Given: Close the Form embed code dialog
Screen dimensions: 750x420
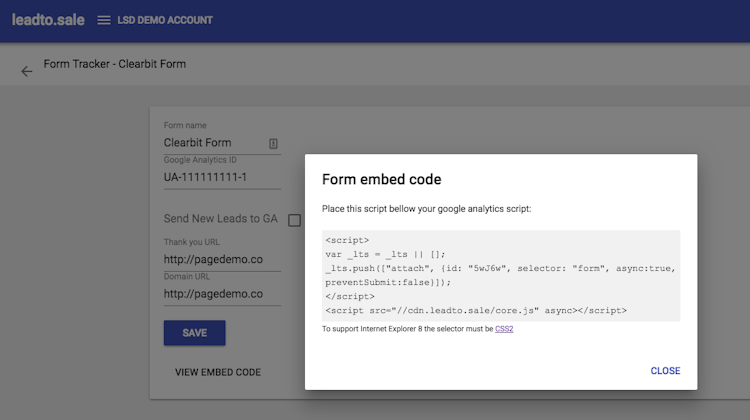Looking at the screenshot, I should [665, 371].
